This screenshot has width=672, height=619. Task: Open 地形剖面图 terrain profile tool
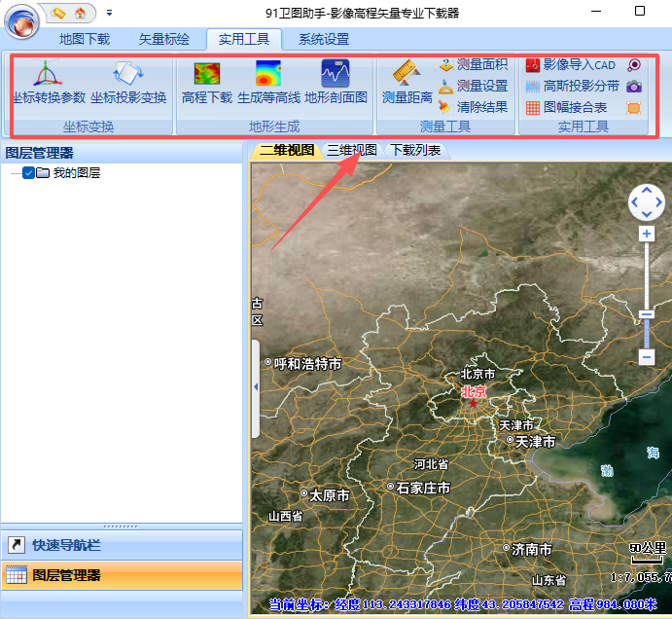[x=336, y=82]
